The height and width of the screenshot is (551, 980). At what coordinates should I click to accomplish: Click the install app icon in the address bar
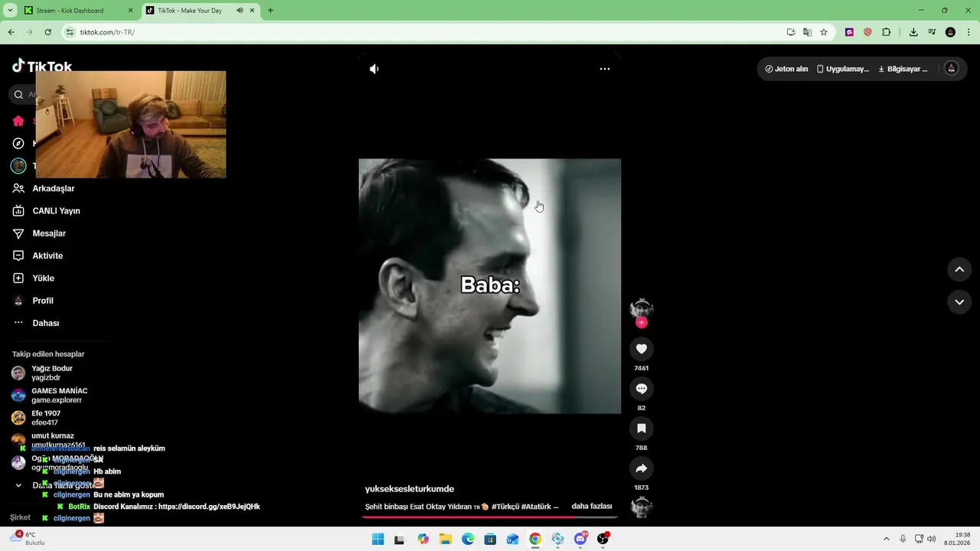(791, 32)
